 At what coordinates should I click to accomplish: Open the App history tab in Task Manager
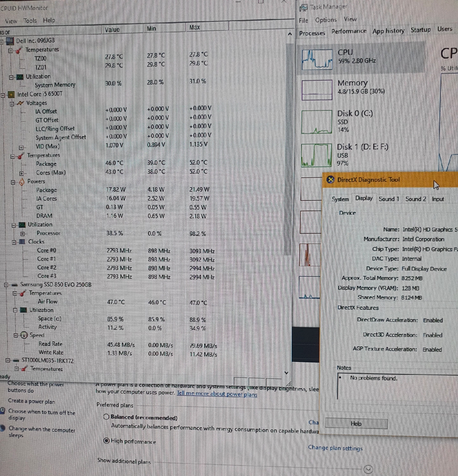pyautogui.click(x=388, y=31)
